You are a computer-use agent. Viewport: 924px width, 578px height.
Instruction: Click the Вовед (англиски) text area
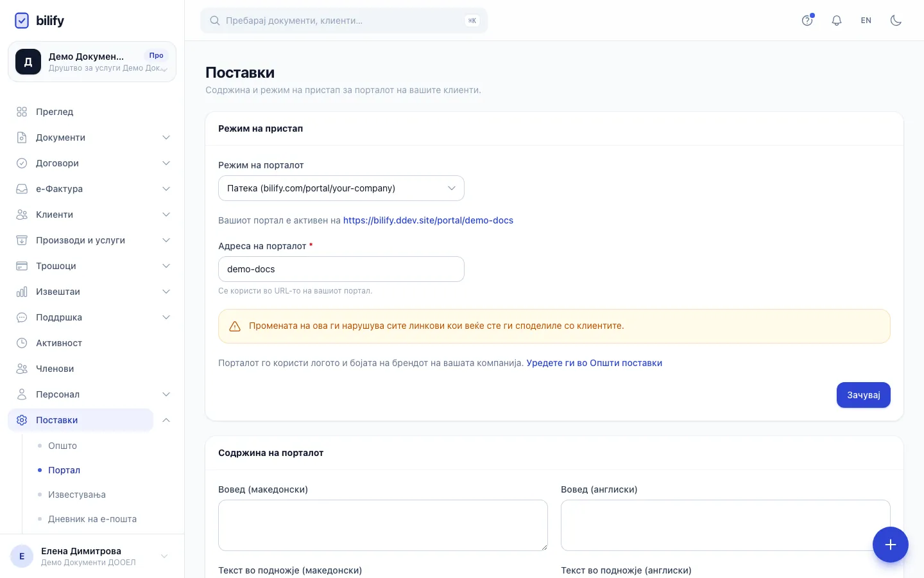[726, 525]
